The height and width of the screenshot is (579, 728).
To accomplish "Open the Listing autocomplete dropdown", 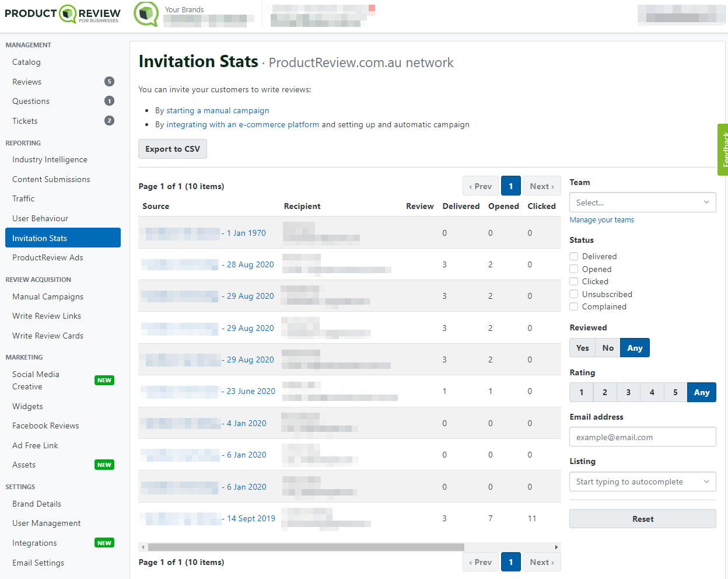I will (x=643, y=482).
